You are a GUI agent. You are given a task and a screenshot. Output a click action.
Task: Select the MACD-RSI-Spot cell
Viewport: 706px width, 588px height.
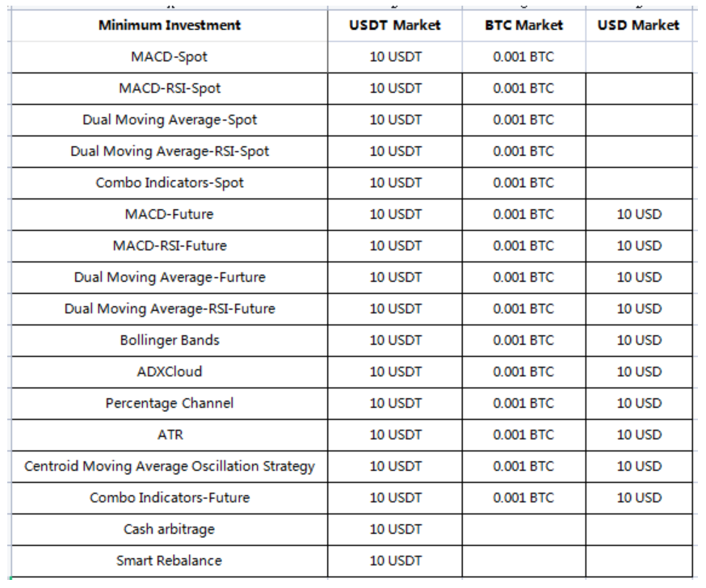coord(170,89)
